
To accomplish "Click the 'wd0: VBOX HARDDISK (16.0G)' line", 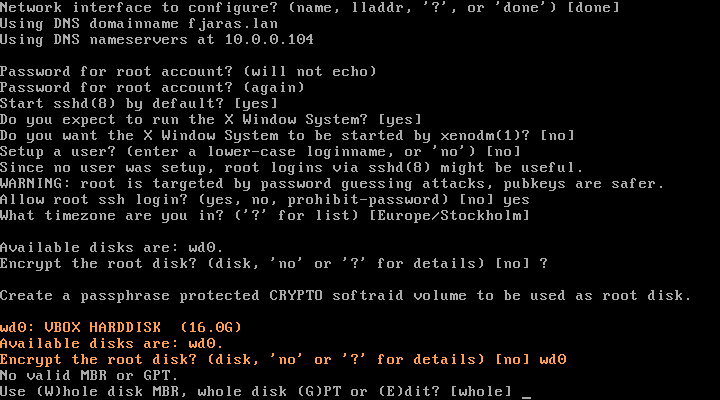I will 121,327.
